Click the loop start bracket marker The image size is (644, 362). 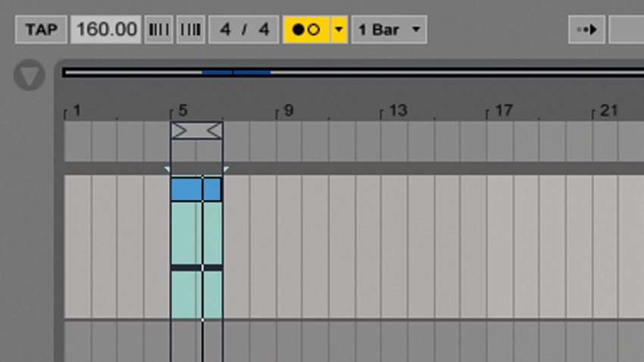[179, 131]
